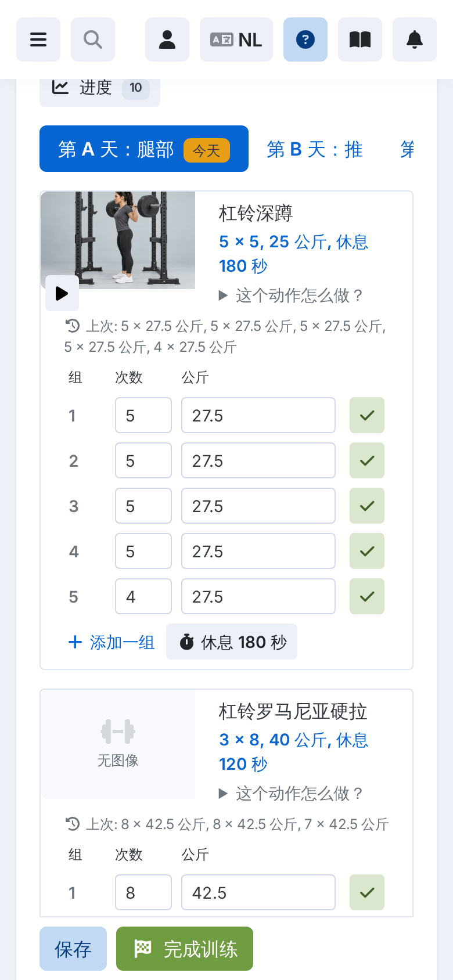Open the hamburger menu
Viewport: 453px width, 980px height.
pyautogui.click(x=38, y=39)
